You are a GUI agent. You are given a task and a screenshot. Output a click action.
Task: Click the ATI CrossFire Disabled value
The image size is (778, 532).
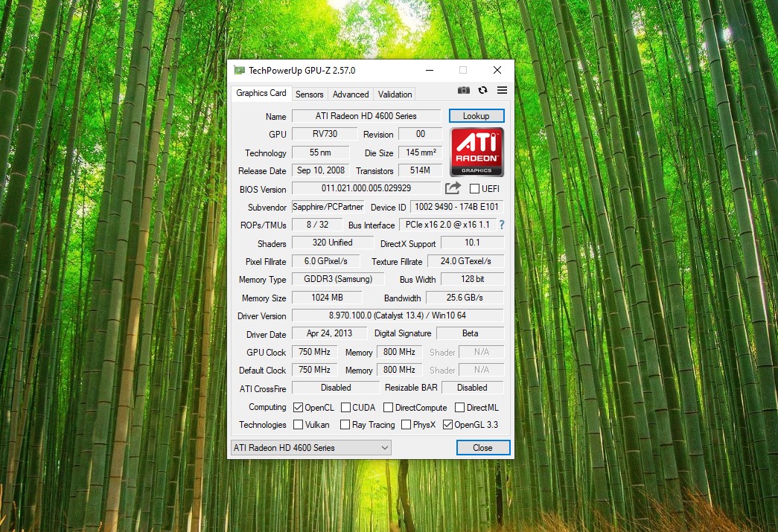(336, 388)
